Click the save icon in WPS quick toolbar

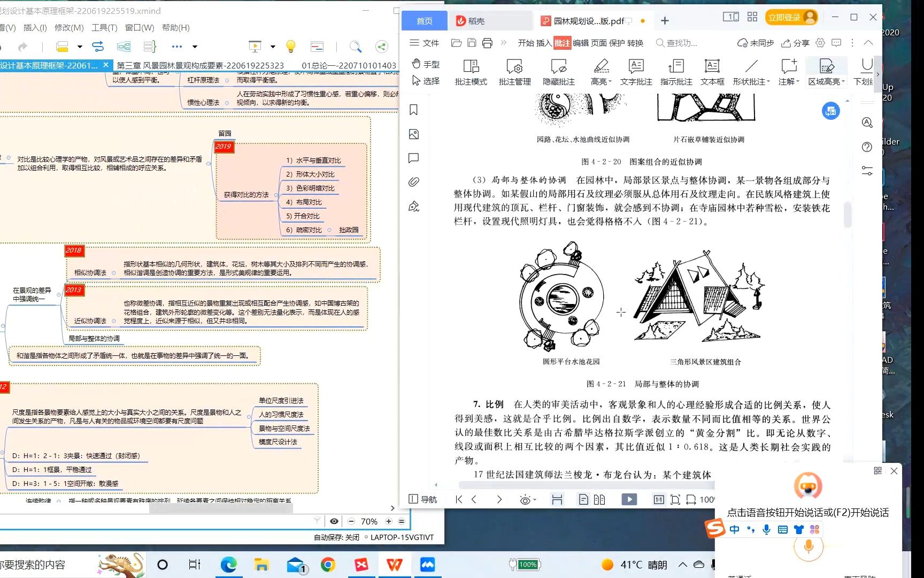[472, 43]
